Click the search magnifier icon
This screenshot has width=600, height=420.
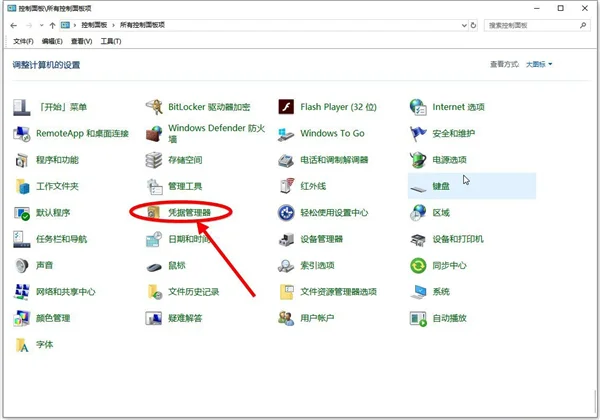tap(583, 25)
